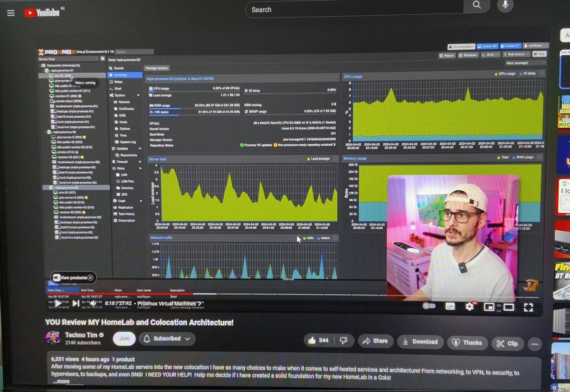Toggle RAM usage legend in Memory chart
This screenshot has height=392, width=570.
point(523,157)
